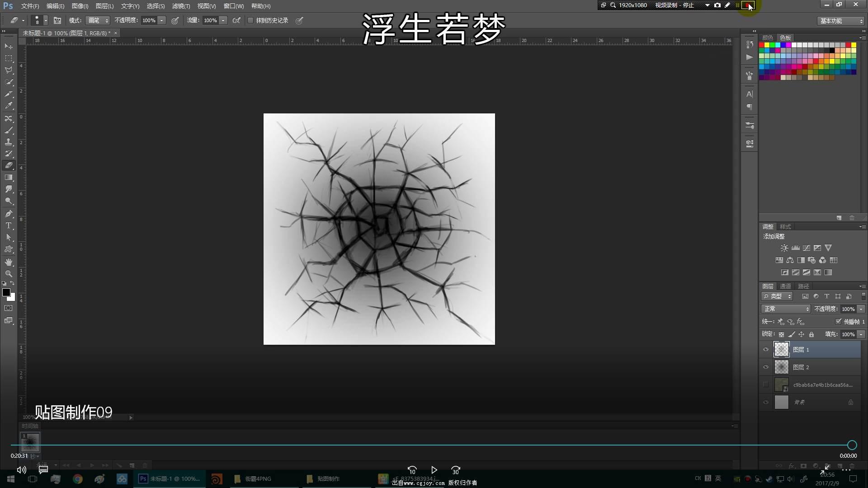The height and width of the screenshot is (488, 868).
Task: Select the Path Selection tool
Action: click(9, 237)
